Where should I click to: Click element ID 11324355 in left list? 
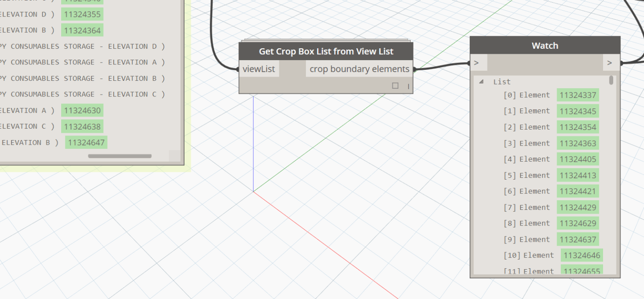click(x=82, y=14)
